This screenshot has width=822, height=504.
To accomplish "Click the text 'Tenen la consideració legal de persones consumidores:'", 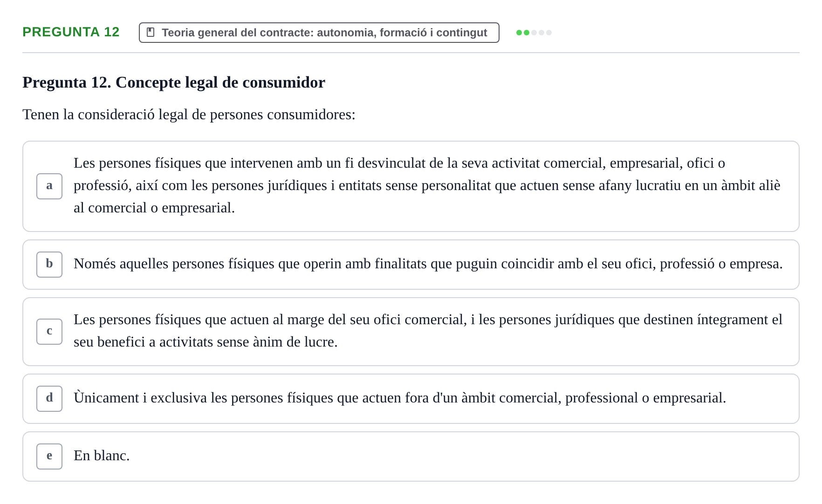I will click(189, 115).
